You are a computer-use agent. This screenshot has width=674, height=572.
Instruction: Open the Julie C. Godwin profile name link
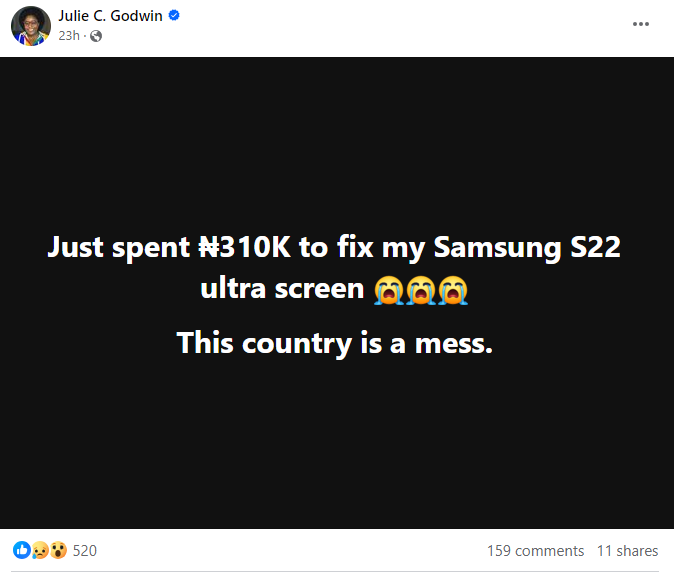[110, 16]
